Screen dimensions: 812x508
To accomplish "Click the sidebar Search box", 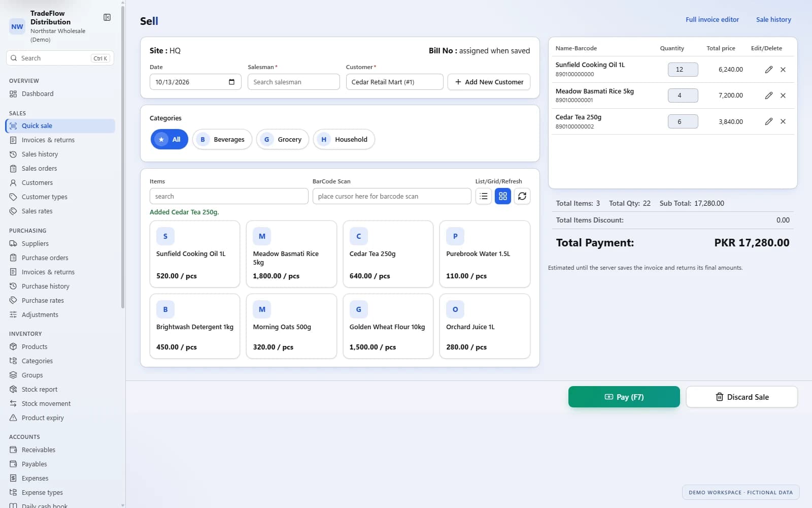I will click(60, 58).
